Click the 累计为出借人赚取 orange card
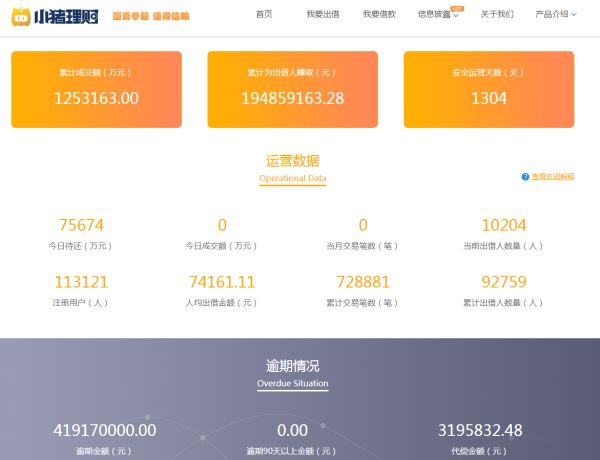Viewport: 600px width, 460px height. coord(293,90)
